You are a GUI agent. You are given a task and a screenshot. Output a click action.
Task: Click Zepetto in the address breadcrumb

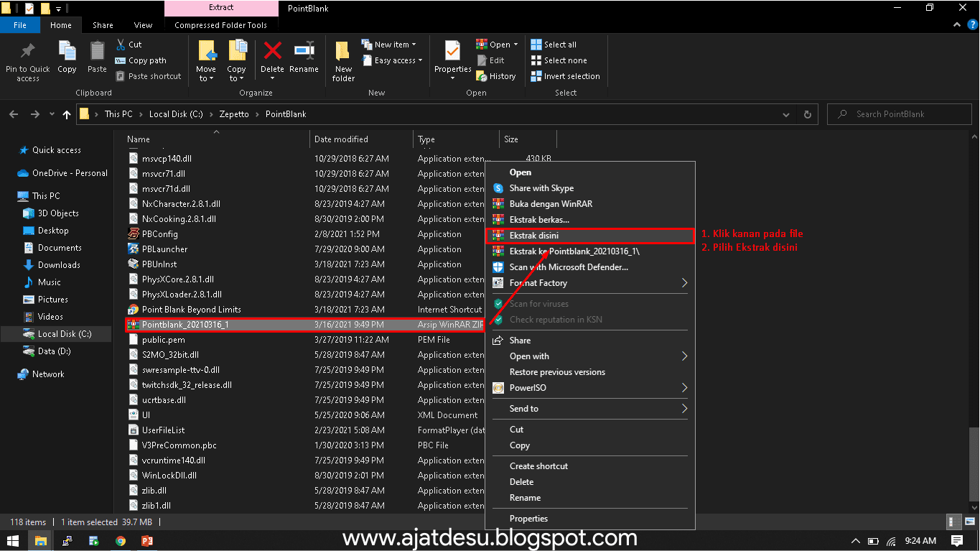[x=234, y=114]
